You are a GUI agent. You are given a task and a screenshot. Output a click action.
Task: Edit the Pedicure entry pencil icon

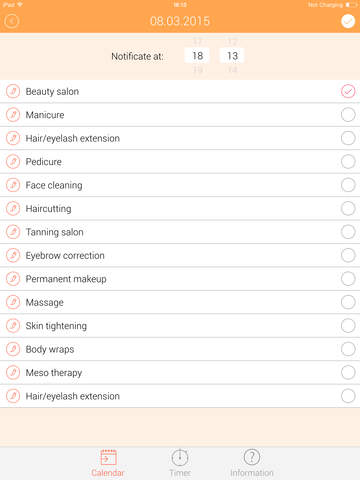pos(13,162)
